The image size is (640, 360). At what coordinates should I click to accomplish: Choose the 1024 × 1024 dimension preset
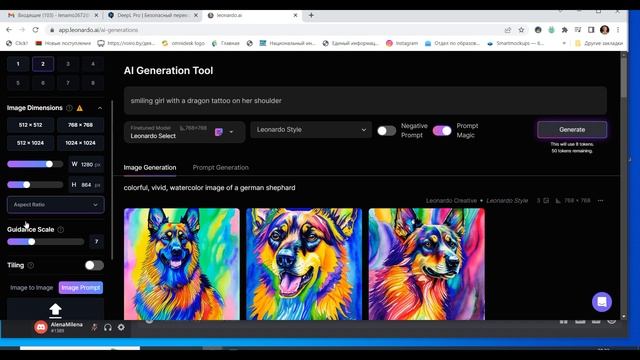tap(80, 143)
